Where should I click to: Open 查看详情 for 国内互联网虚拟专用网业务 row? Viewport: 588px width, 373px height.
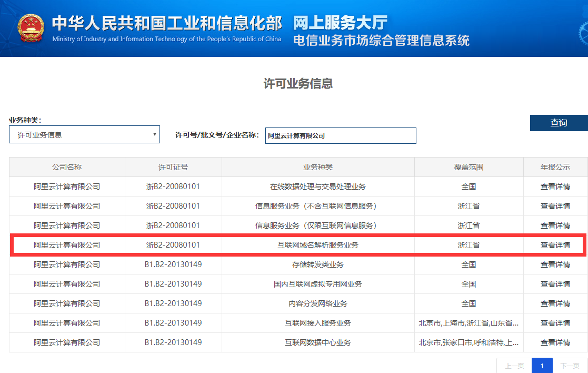coord(555,284)
